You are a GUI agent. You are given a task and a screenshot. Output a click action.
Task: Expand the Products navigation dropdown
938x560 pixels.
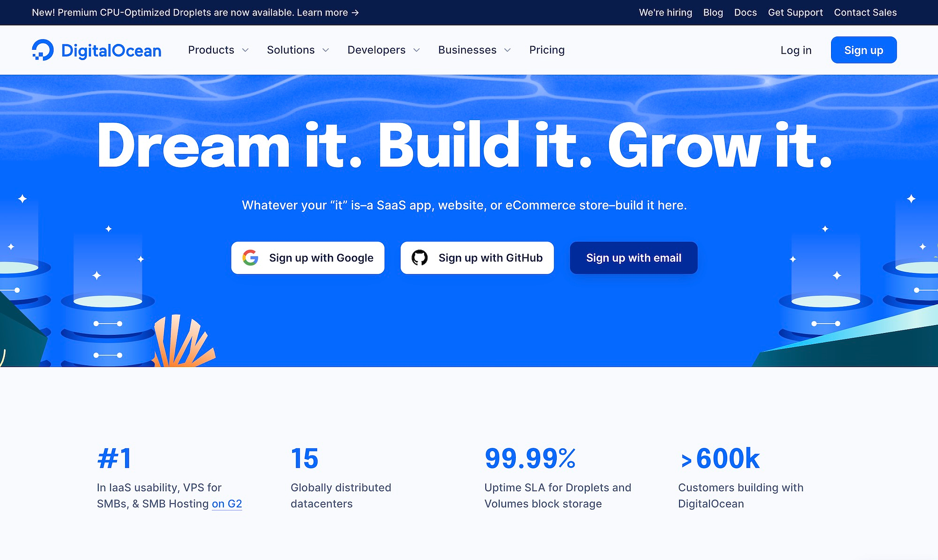217,50
